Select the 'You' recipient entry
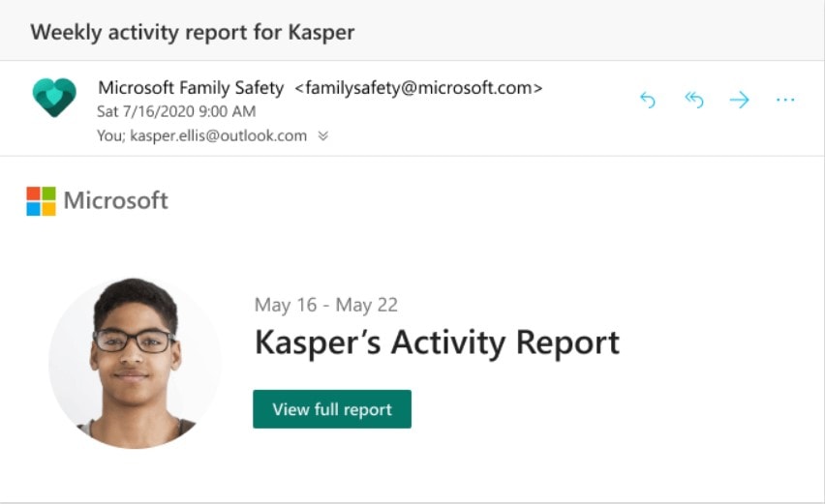 click(111, 135)
